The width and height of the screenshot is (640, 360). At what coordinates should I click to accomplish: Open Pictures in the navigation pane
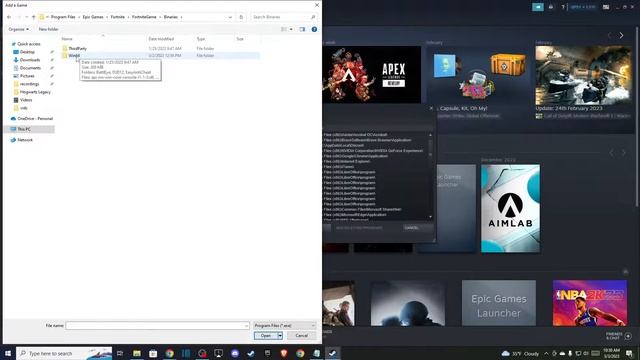27,76
